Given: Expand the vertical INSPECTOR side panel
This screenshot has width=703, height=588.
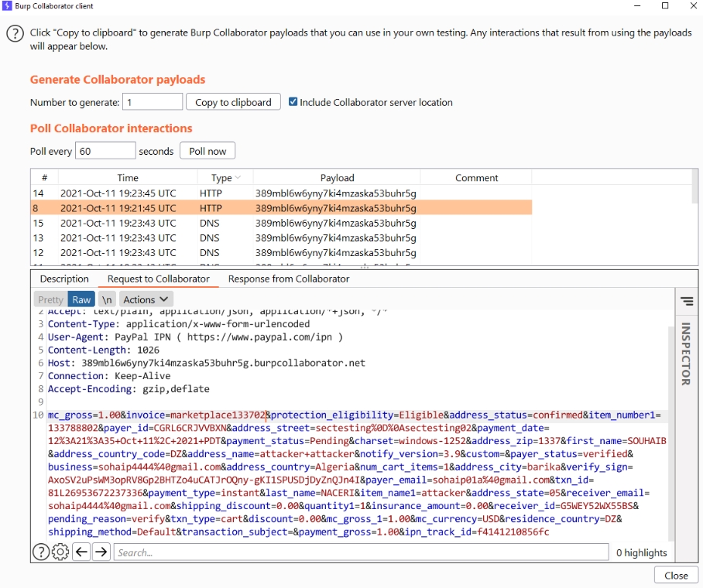Looking at the screenshot, I should pos(686,354).
